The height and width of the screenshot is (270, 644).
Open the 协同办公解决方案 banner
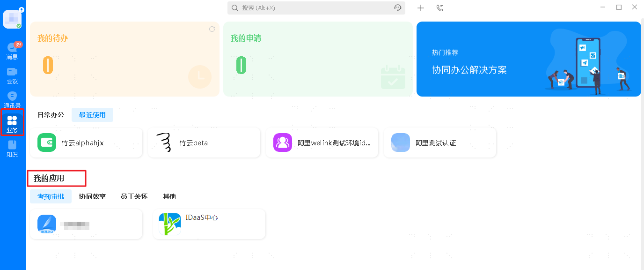tap(528, 59)
